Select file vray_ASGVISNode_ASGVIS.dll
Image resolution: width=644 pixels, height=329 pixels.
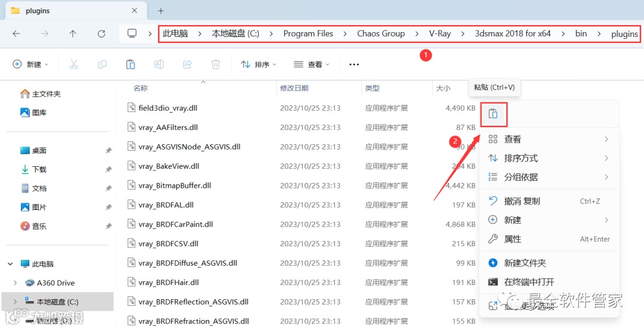tap(190, 147)
